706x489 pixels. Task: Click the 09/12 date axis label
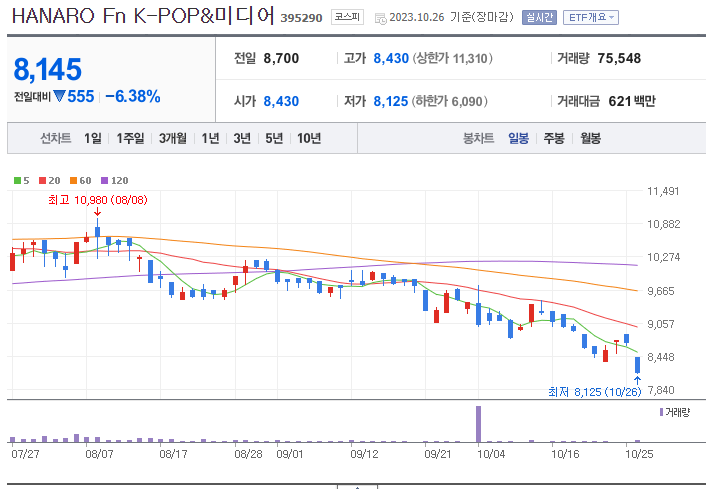[x=364, y=454]
